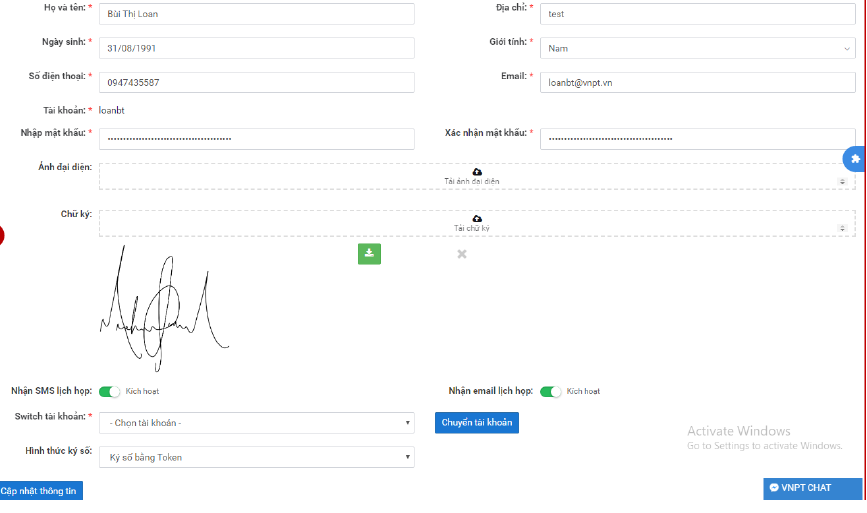Click the green signature download icon
The height and width of the screenshot is (513, 867).
click(x=369, y=253)
